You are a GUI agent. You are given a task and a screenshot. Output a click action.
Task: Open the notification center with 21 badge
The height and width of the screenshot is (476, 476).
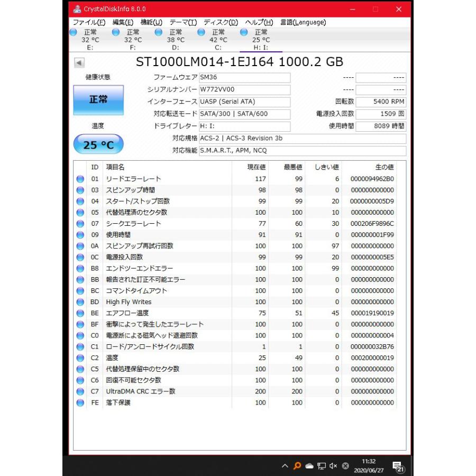pyautogui.click(x=398, y=466)
